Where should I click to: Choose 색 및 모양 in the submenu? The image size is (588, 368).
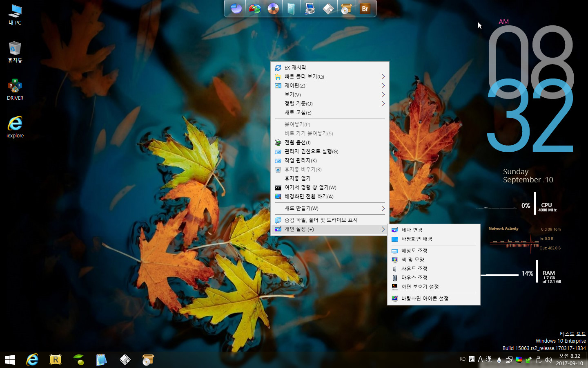click(x=434, y=260)
